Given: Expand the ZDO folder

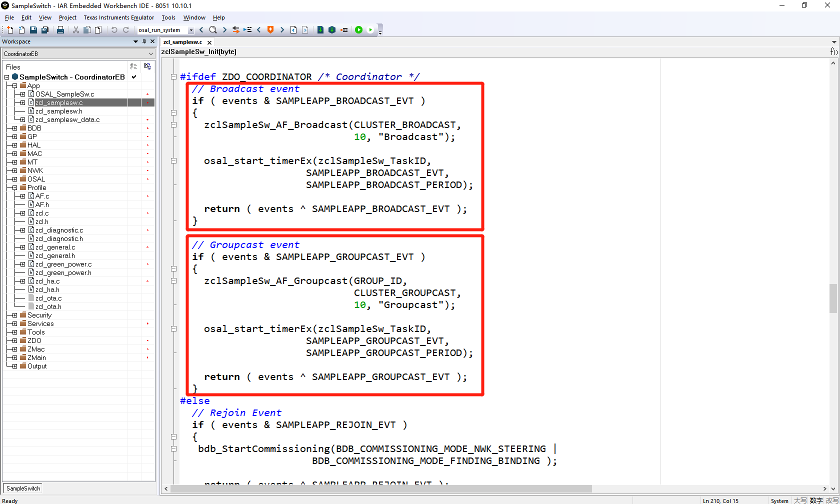Looking at the screenshot, I should (14, 340).
